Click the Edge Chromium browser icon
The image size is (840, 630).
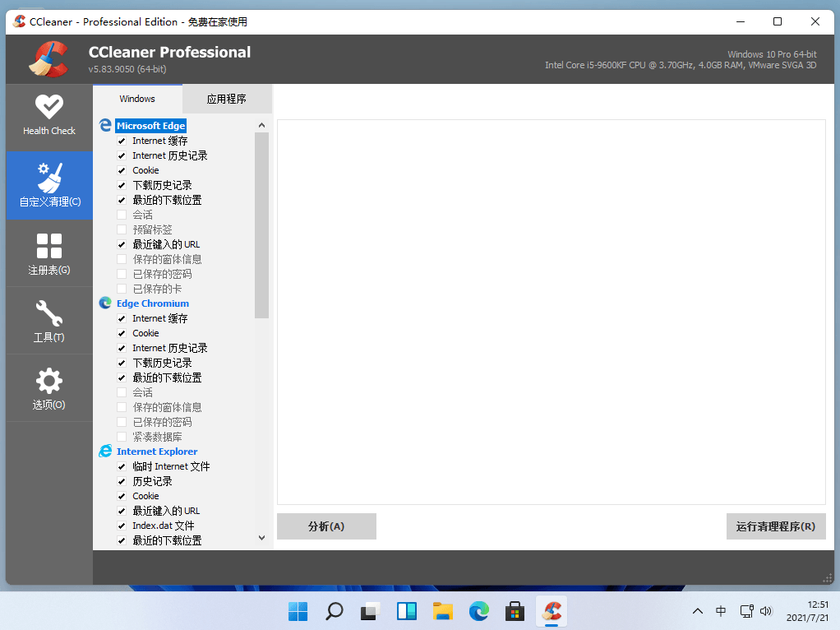tap(105, 303)
